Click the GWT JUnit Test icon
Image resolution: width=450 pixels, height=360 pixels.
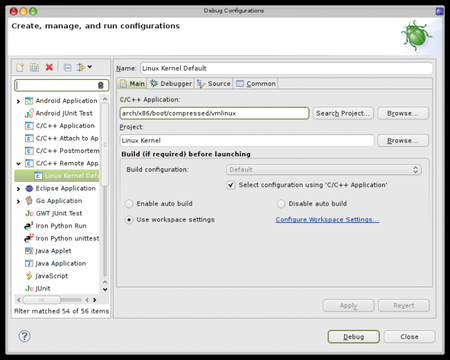click(x=29, y=213)
